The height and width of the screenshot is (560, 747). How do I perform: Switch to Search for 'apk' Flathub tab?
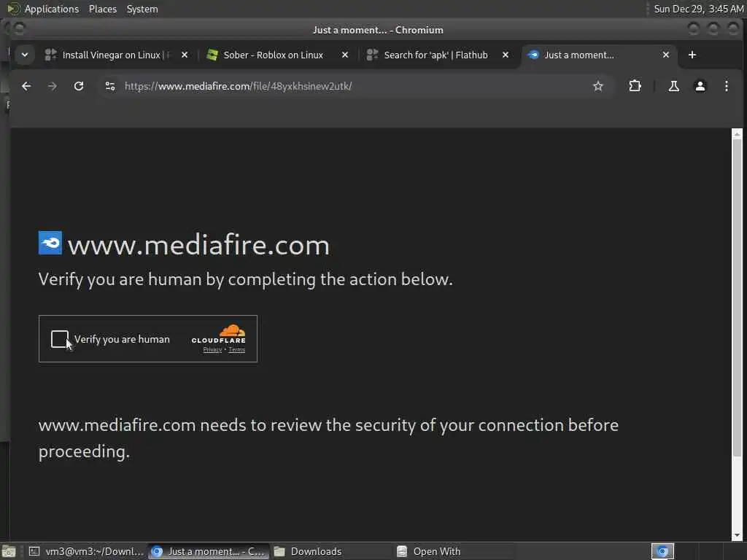[x=436, y=55]
